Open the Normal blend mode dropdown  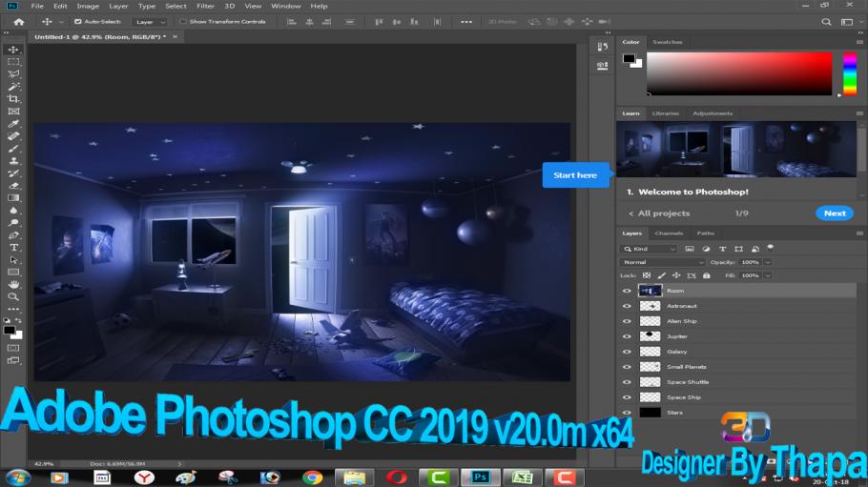(x=662, y=262)
